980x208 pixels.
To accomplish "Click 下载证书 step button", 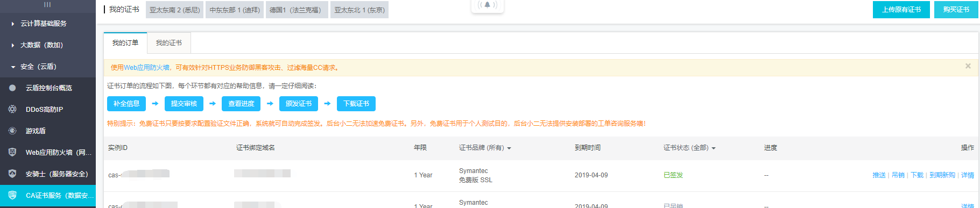I will tap(356, 104).
